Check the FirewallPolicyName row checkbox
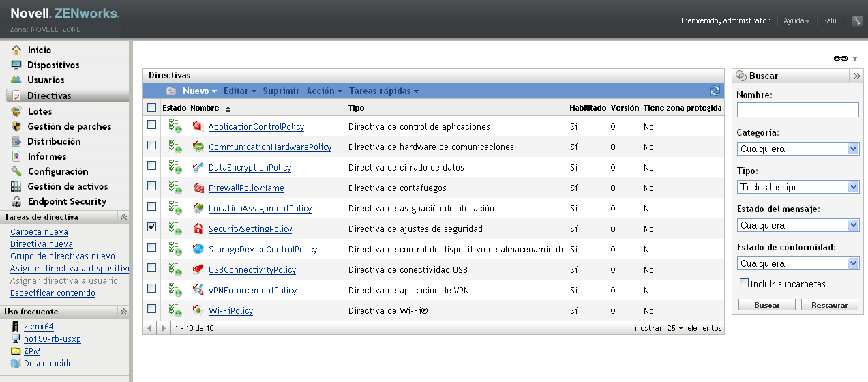 tap(151, 186)
